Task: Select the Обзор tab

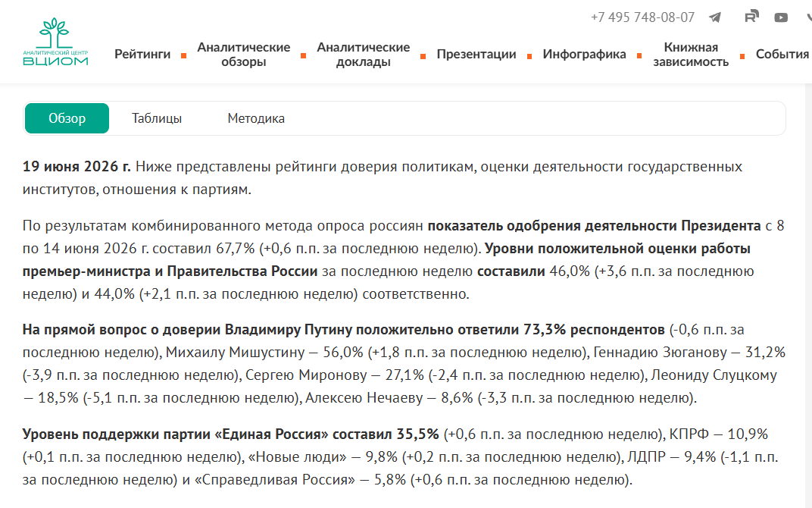Action: 67,118
